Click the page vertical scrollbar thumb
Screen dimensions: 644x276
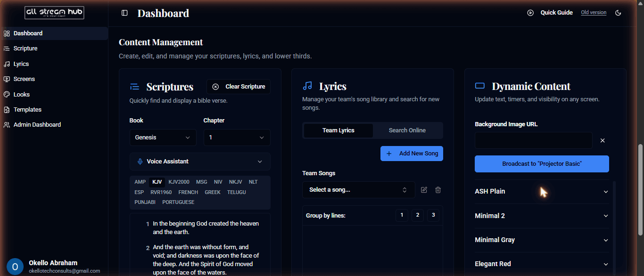click(640, 190)
